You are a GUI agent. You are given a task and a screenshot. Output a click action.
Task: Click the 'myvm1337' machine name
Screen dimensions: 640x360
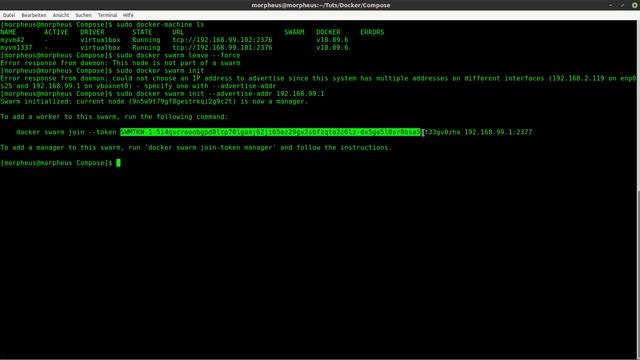point(16,48)
